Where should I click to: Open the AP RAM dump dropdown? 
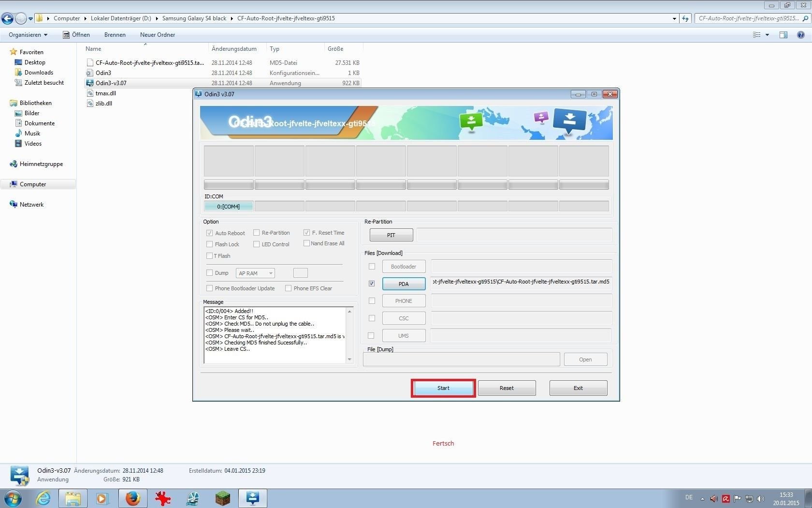(255, 273)
